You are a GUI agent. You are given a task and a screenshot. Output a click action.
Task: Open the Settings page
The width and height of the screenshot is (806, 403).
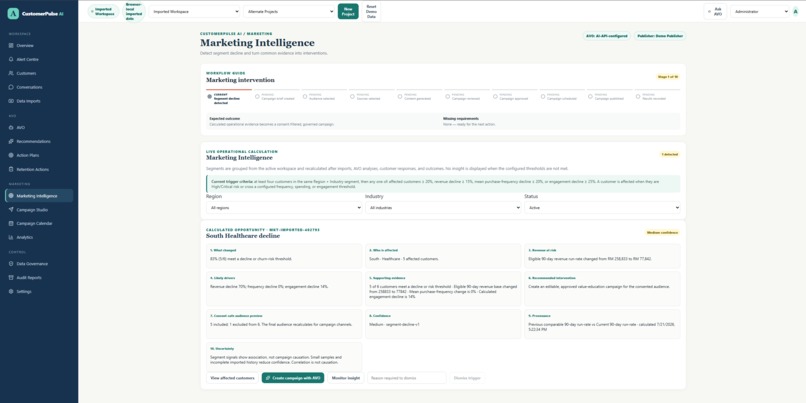click(39, 291)
